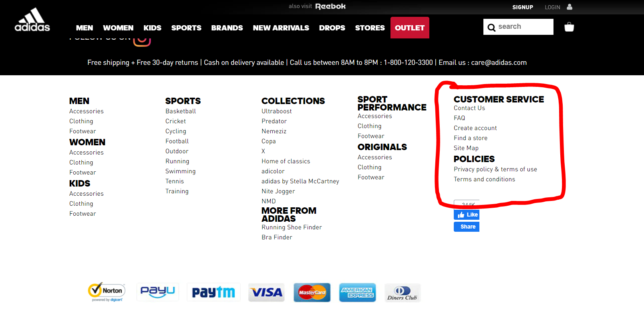Click the MasterCard logo
The width and height of the screenshot is (644, 313).
312,293
